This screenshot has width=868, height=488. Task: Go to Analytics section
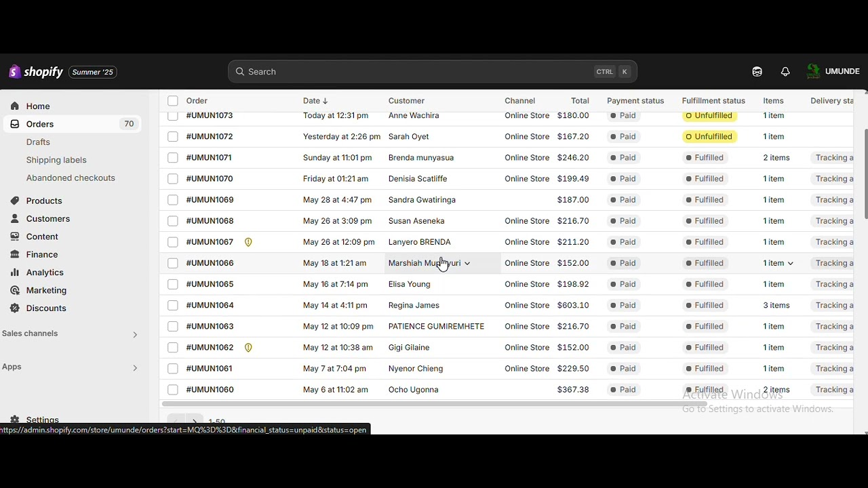(45, 272)
